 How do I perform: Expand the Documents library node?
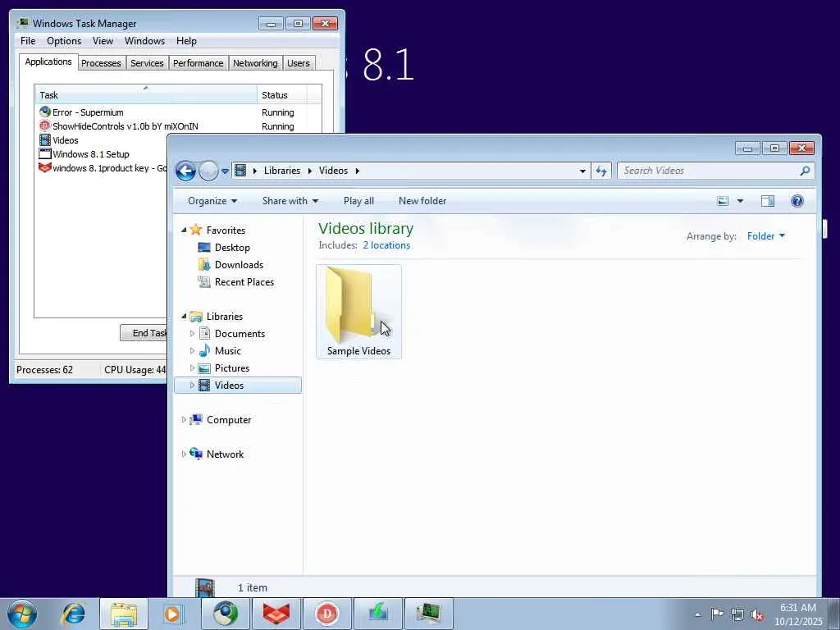(x=192, y=333)
